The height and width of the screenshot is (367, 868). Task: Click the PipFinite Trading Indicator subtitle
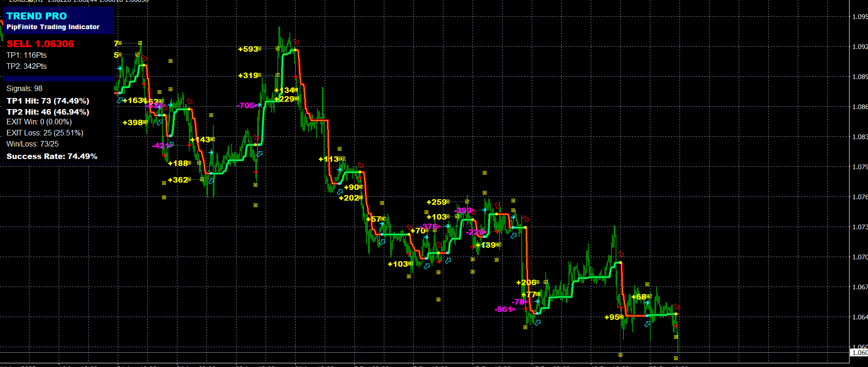pos(53,27)
